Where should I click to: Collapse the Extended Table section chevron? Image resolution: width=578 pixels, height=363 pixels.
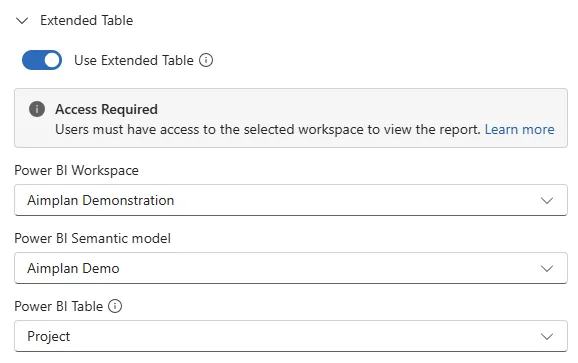pos(22,21)
